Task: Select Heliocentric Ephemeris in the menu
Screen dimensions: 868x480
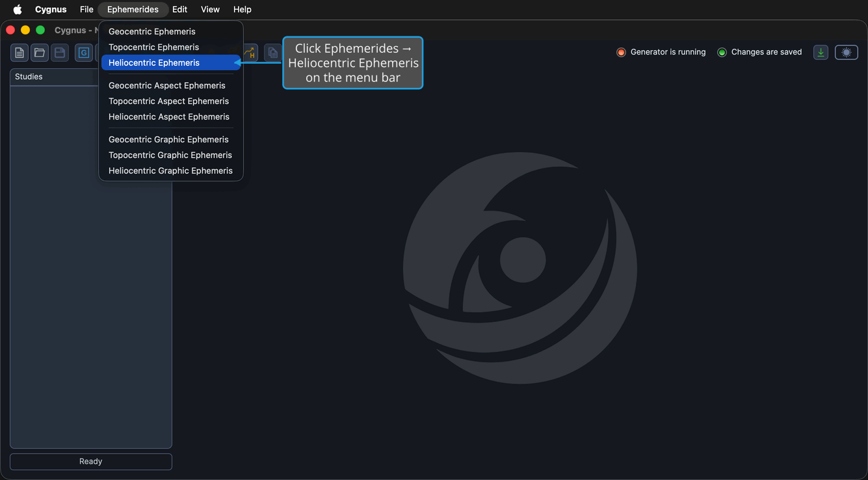Action: coord(171,62)
